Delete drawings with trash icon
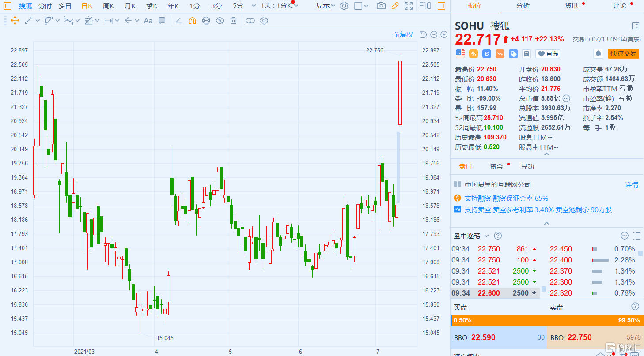Viewport: 644px width, 356px height. (234, 20)
